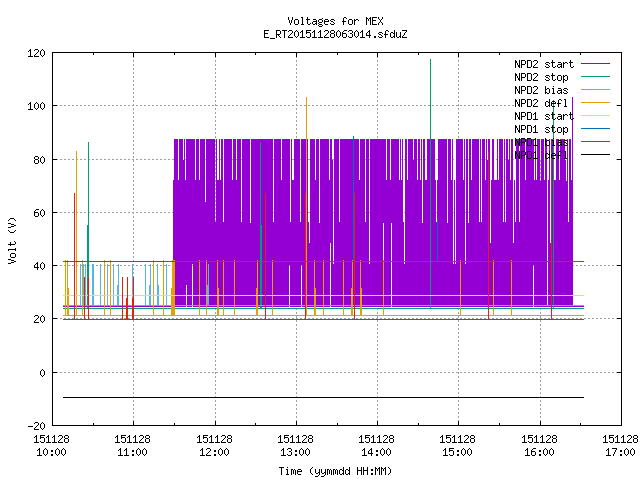The image size is (640, 480).
Task: Click the y-axis tick label -20
Action: pyautogui.click(x=36, y=426)
